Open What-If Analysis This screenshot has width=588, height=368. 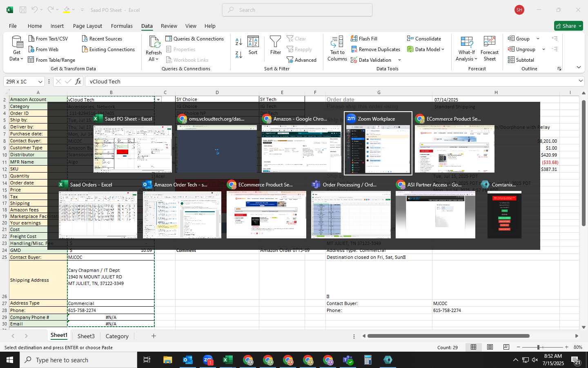coord(467,49)
